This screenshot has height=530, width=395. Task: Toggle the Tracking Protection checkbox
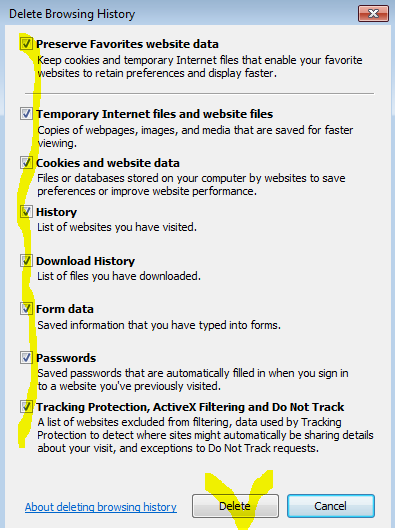(26, 407)
